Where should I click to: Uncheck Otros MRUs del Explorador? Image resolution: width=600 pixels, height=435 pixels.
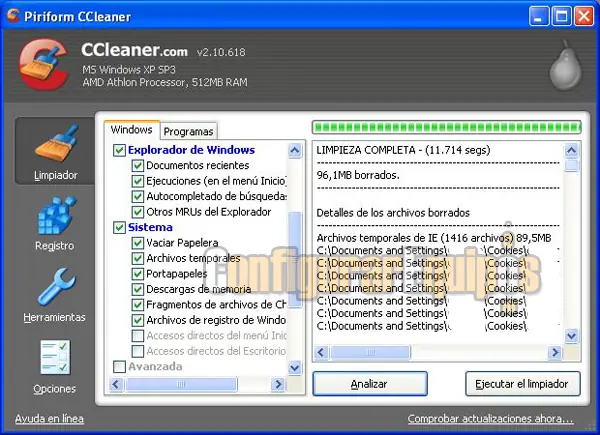137,212
